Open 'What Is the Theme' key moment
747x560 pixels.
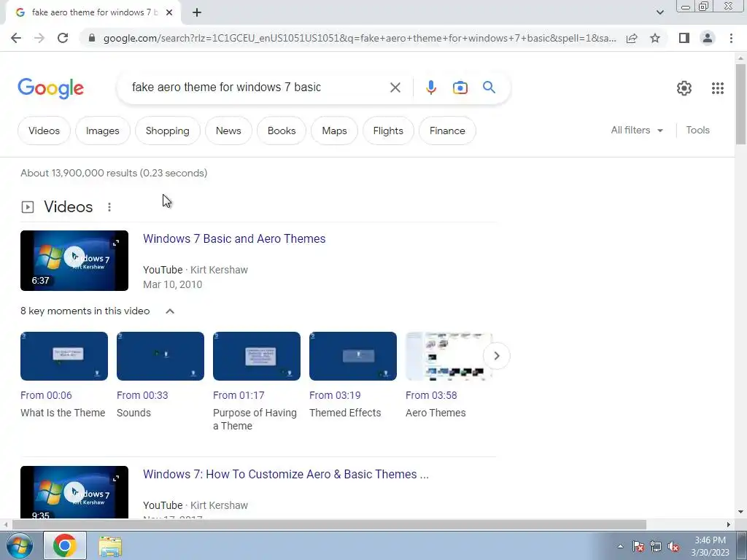tap(64, 356)
